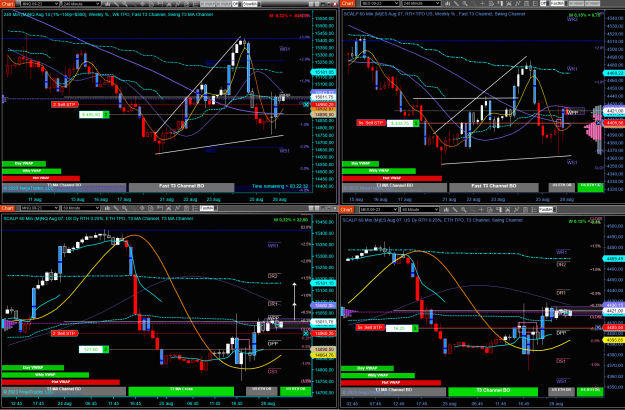Select Sell STP order flag in top-right MES chart
The width and height of the screenshot is (625, 410).
coord(371,123)
